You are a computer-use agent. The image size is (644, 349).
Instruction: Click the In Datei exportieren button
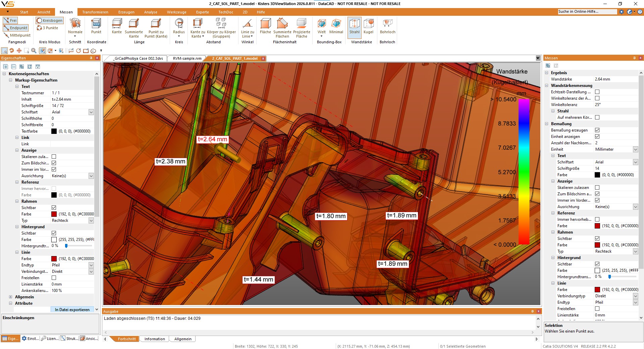(71, 309)
